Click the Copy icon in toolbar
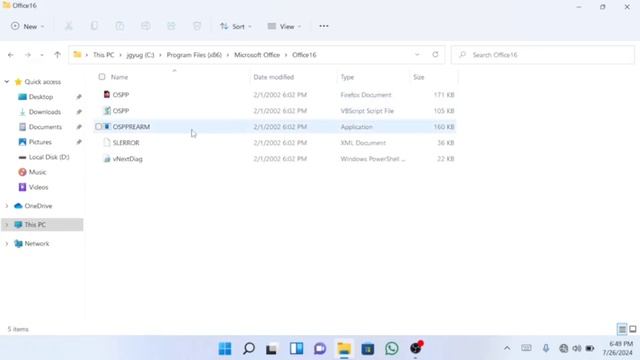640x360 pixels. 94,26
